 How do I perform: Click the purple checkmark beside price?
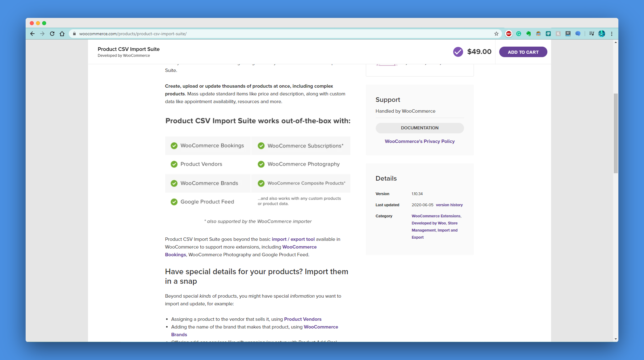pos(458,52)
